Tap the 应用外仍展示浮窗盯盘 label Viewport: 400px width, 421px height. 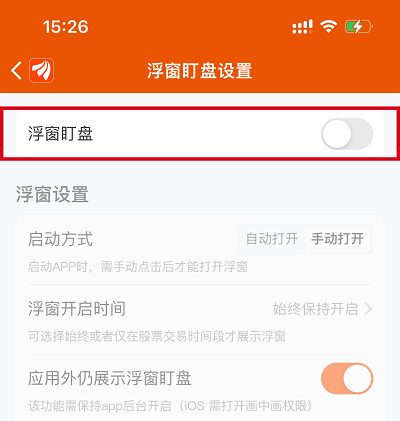(x=110, y=378)
